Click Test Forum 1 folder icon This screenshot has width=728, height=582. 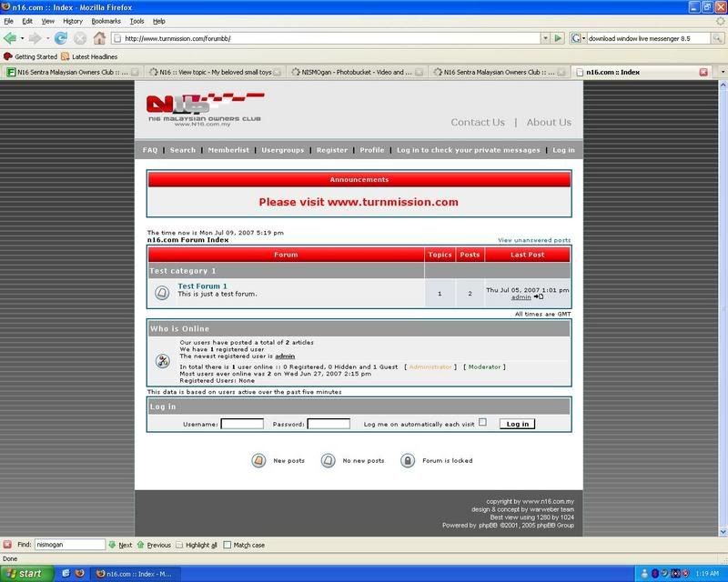pos(161,292)
